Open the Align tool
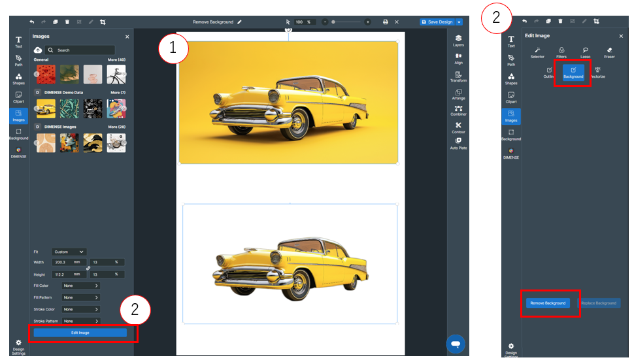The width and height of the screenshot is (634, 364). click(458, 58)
